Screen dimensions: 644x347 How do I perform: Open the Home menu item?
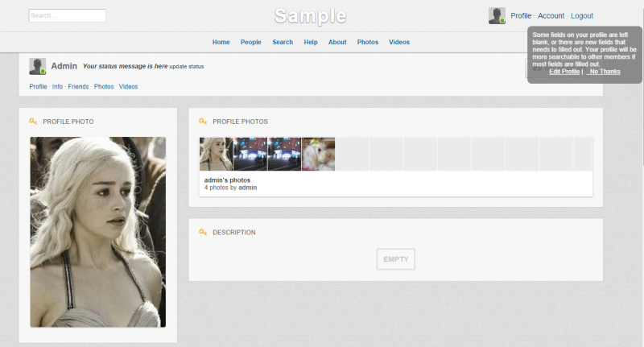click(221, 42)
